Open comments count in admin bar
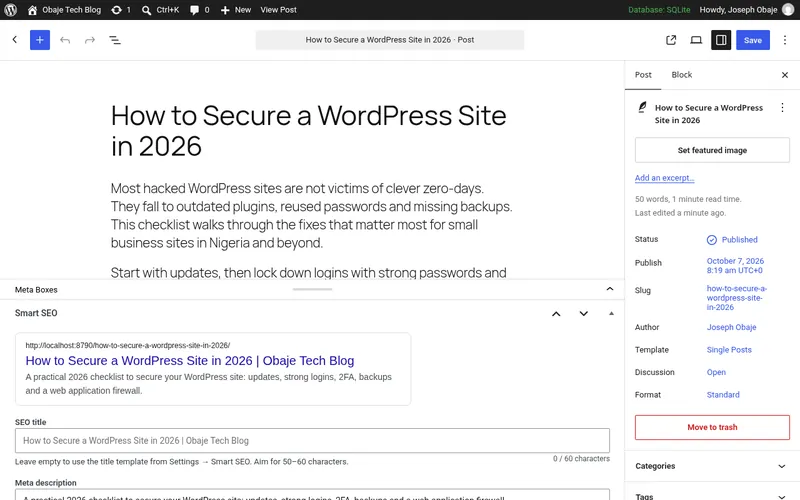Screen dimensions: 800x500 (x=199, y=10)
